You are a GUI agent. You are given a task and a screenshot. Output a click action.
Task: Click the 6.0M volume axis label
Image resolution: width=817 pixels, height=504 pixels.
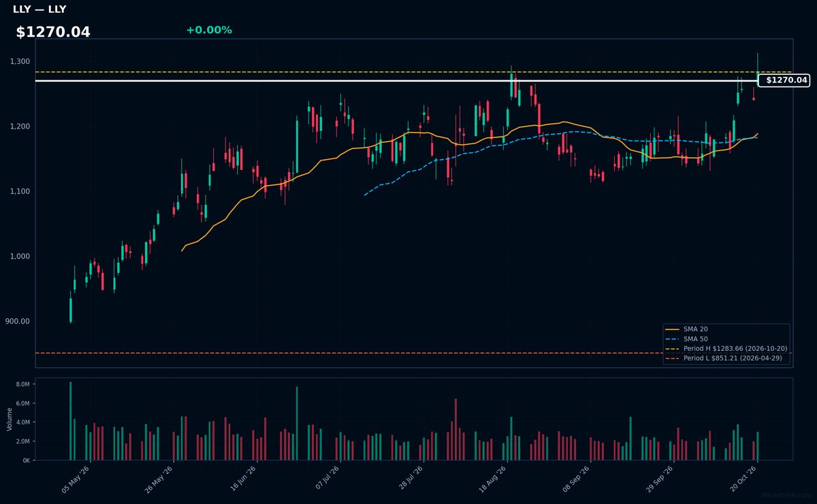[23, 403]
